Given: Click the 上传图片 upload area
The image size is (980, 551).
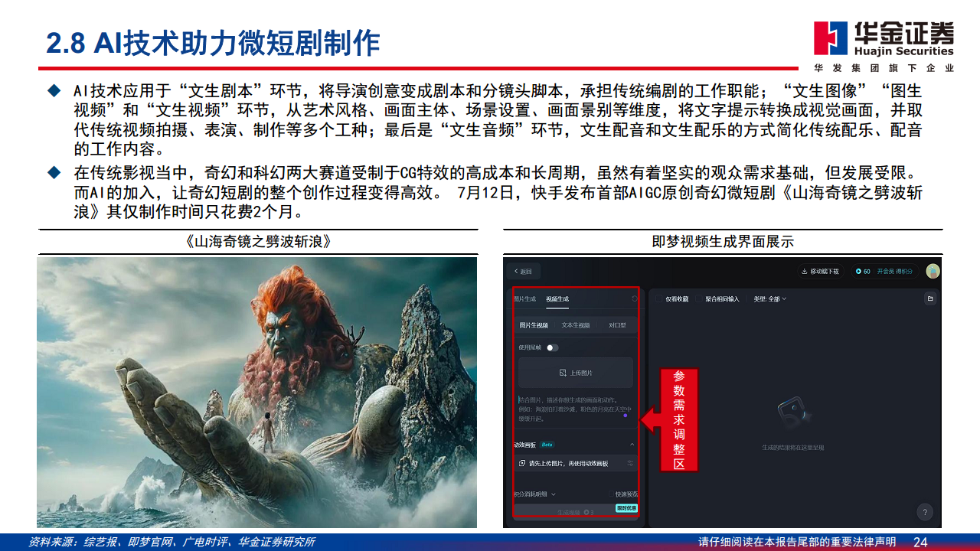Looking at the screenshot, I should (x=576, y=373).
